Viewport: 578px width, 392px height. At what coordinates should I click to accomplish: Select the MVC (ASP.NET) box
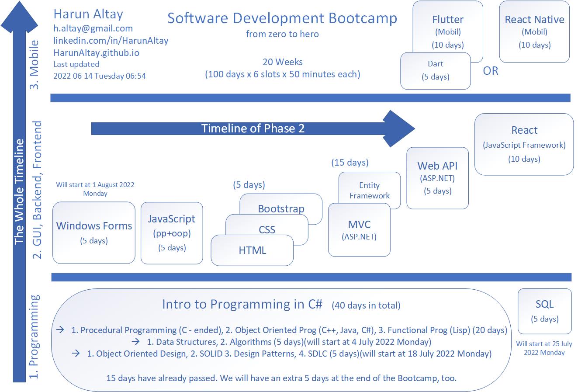click(359, 230)
